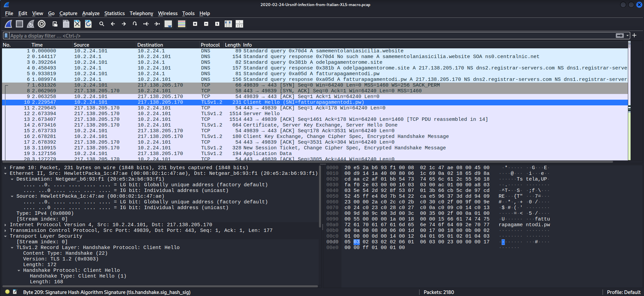The image size is (644, 296).
Task: Open Capture Options gear icon
Action: point(42,24)
